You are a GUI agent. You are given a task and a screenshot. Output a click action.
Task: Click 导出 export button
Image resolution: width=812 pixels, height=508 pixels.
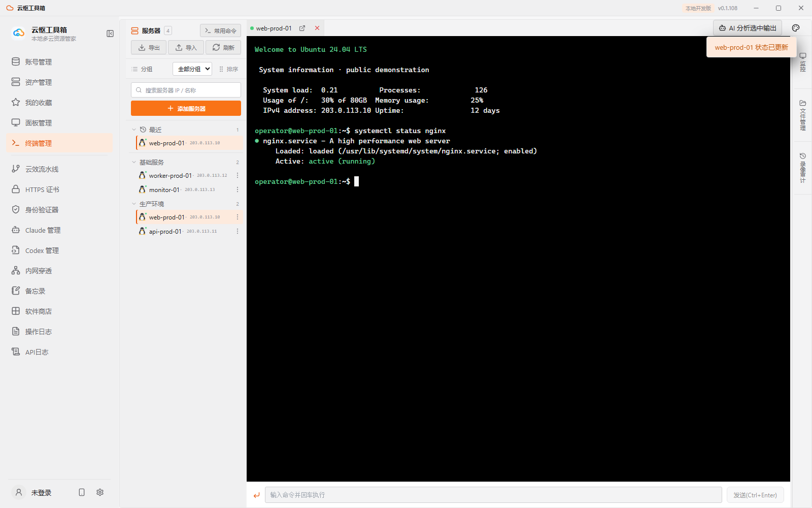point(149,47)
